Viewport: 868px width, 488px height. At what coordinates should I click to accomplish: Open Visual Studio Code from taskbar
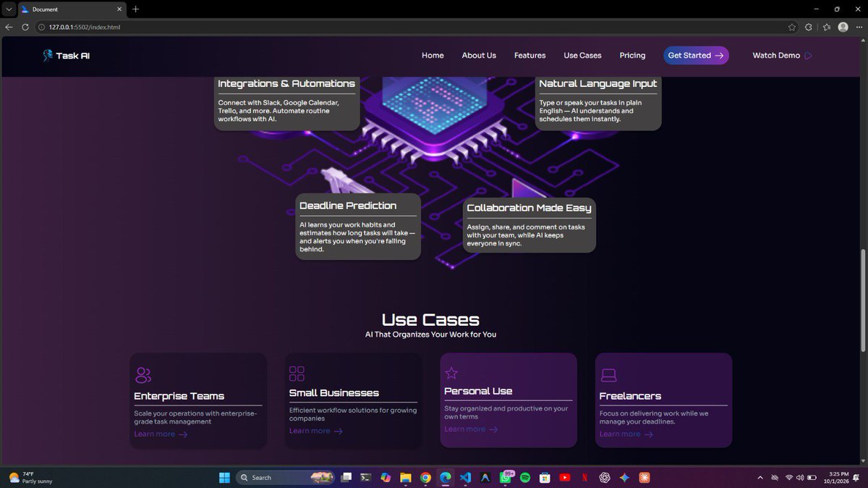pyautogui.click(x=465, y=477)
